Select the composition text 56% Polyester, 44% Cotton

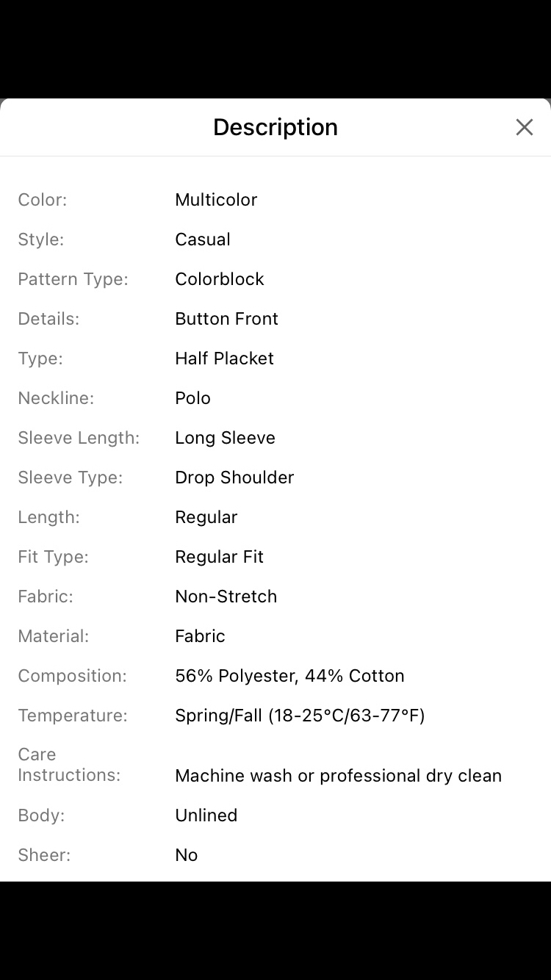click(x=289, y=675)
